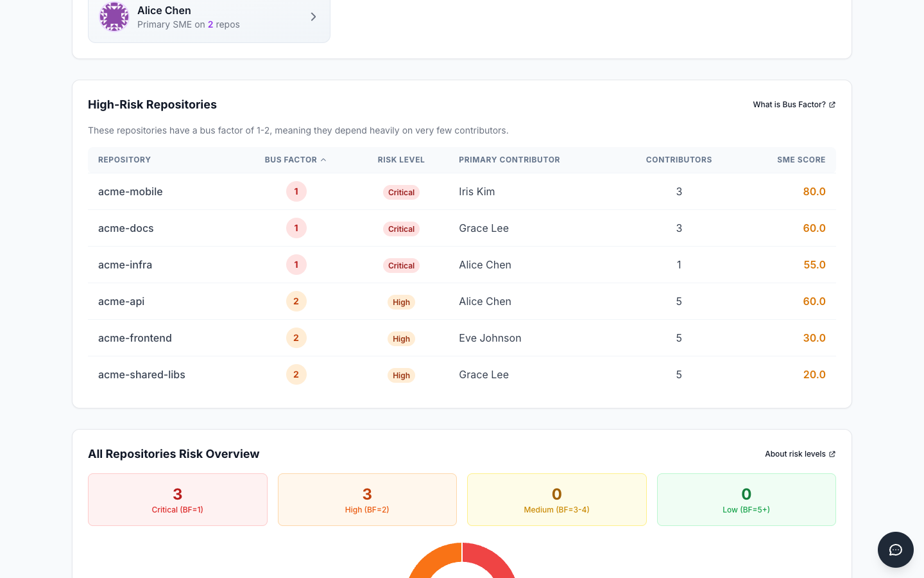Screen dimensions: 924x578
Task: Expand the Alice Chen entry via its chevron
Action: [313, 17]
